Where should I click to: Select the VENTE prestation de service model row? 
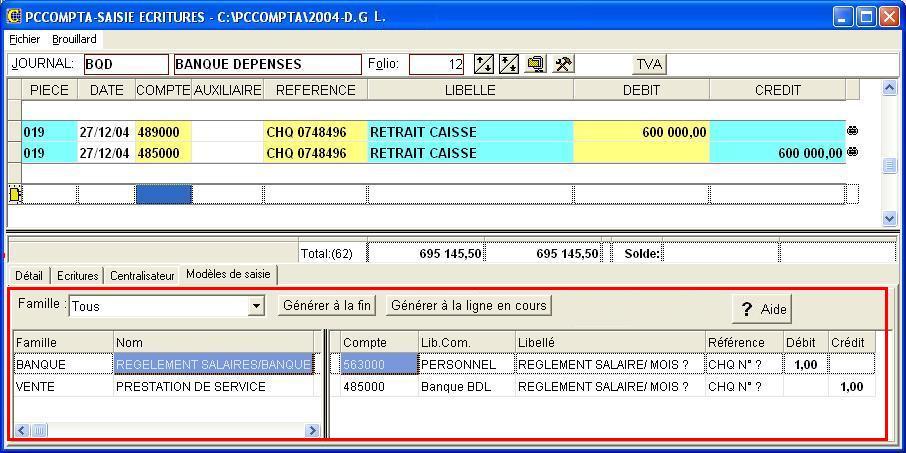click(165, 386)
